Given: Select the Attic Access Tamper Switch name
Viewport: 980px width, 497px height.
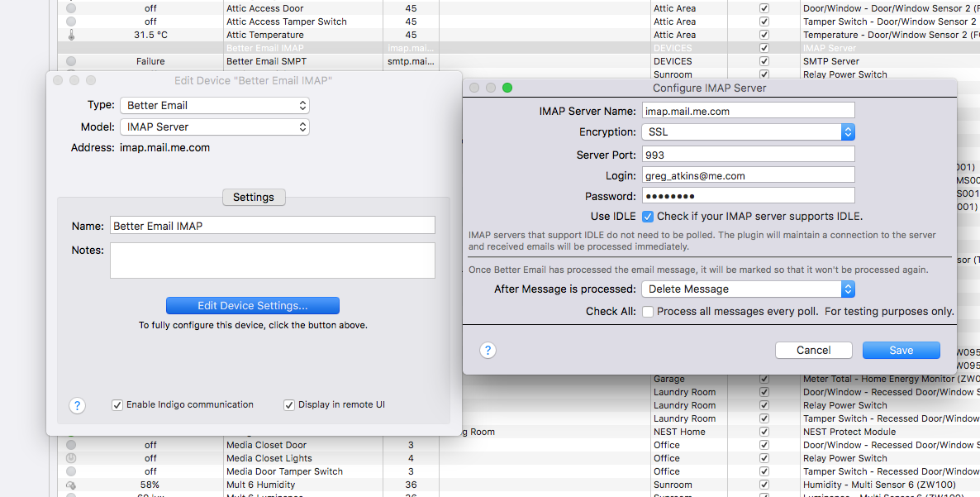Looking at the screenshot, I should [x=286, y=22].
